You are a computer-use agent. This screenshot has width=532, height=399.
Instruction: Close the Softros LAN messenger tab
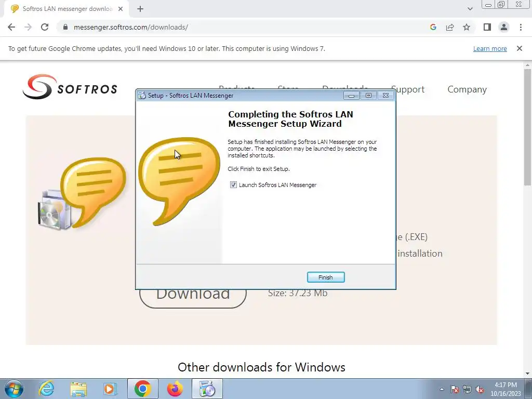(121, 9)
